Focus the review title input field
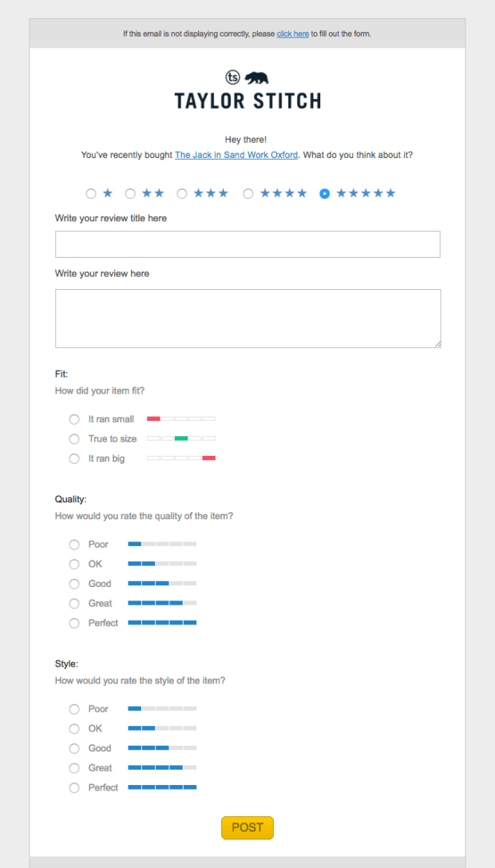 [247, 244]
